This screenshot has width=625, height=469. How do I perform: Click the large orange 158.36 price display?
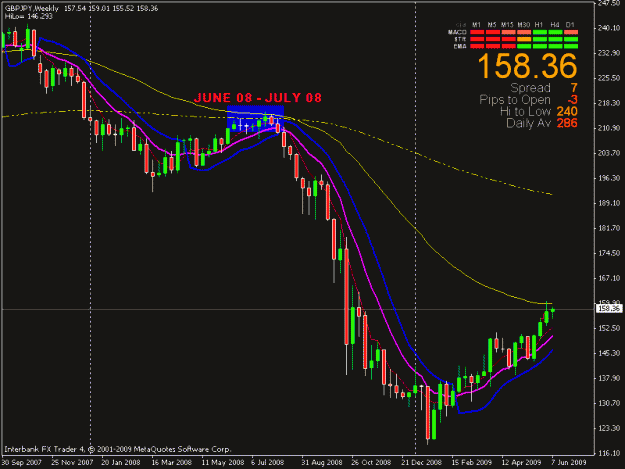coord(527,66)
